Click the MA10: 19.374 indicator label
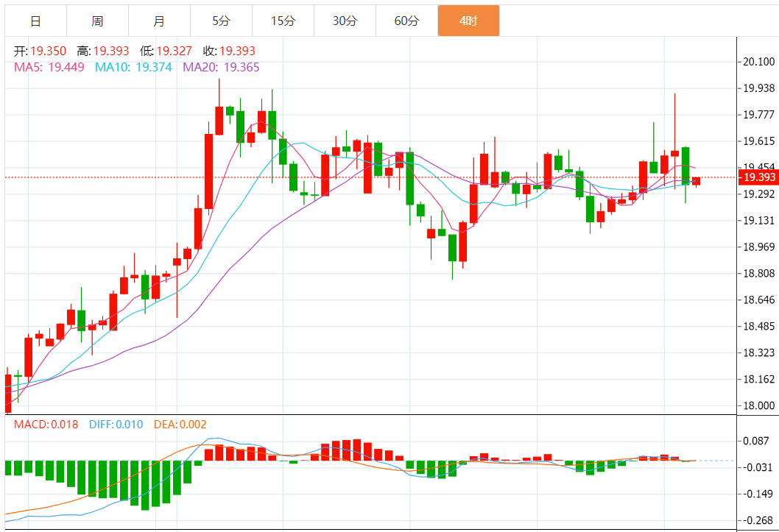The height and width of the screenshot is (532, 779). [x=133, y=67]
